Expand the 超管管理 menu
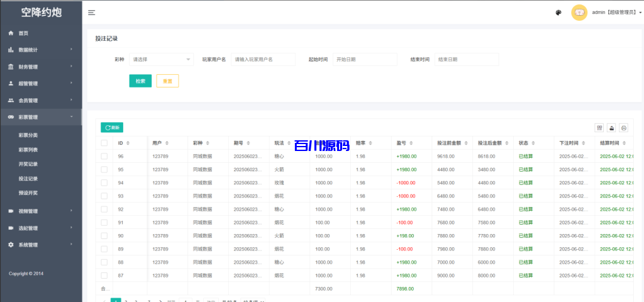644x302 pixels. click(41, 84)
